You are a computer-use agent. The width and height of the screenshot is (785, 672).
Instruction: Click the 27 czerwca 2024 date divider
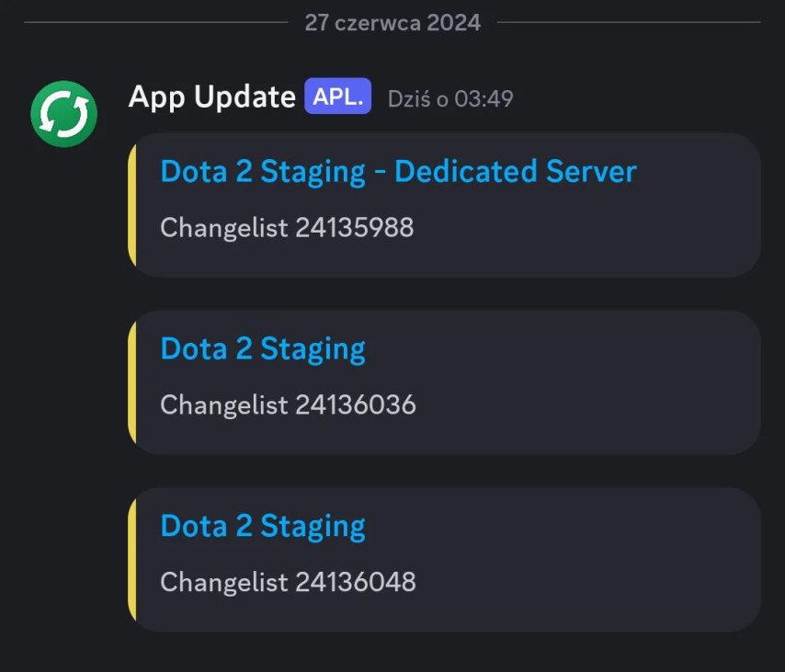click(392, 22)
